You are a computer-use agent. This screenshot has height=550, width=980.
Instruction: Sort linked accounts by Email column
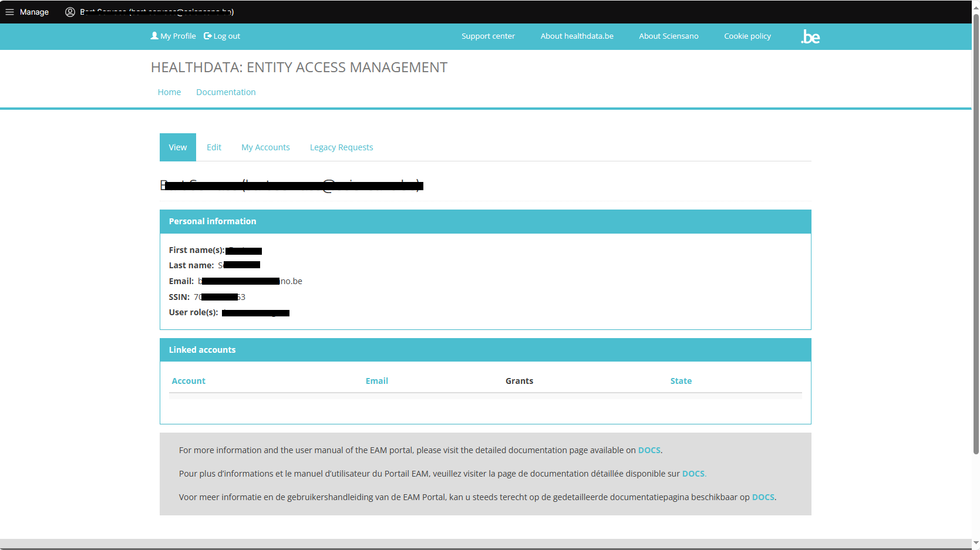pyautogui.click(x=376, y=381)
